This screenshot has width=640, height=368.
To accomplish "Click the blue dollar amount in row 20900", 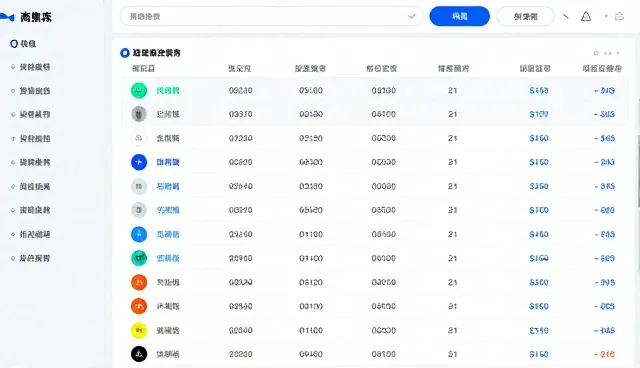I will tap(539, 258).
